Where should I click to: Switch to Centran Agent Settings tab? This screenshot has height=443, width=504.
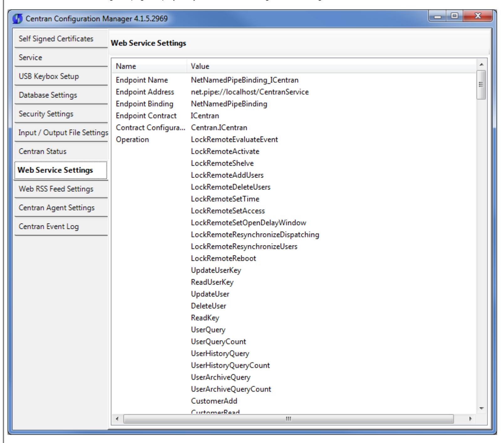click(61, 208)
